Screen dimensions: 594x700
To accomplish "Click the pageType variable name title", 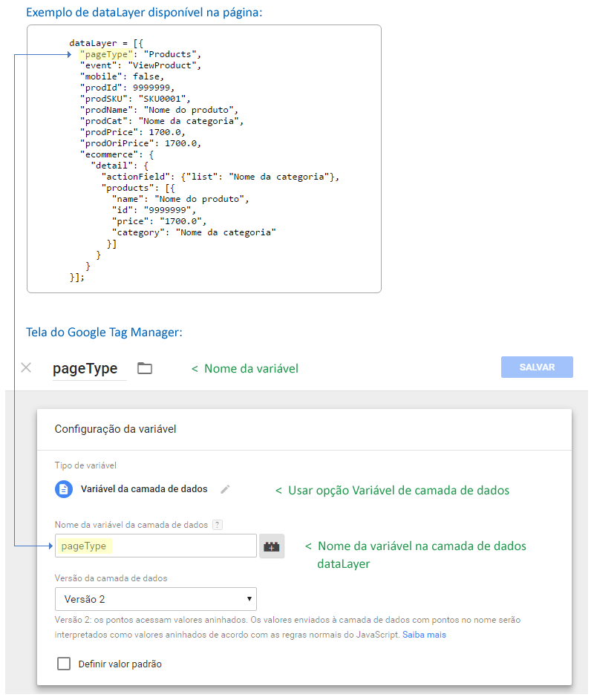I will (85, 369).
